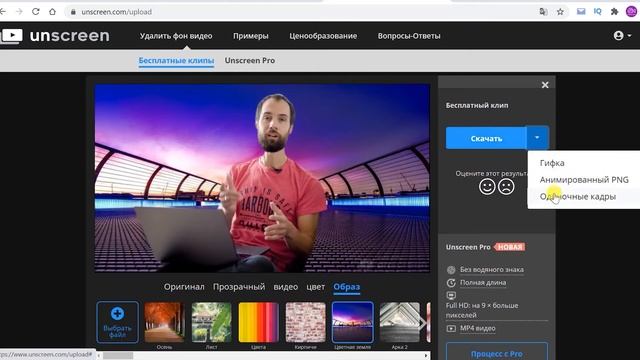Open the Удалить фон видео menu
Viewport: 640px width, 360px height.
coord(176,36)
